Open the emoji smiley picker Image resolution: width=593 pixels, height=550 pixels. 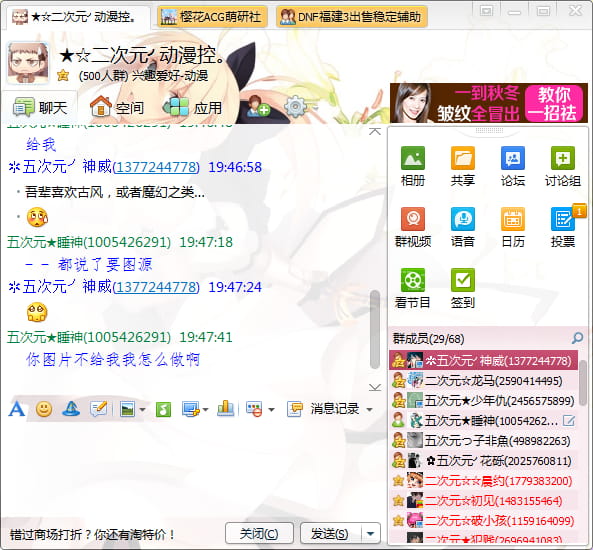tap(44, 409)
